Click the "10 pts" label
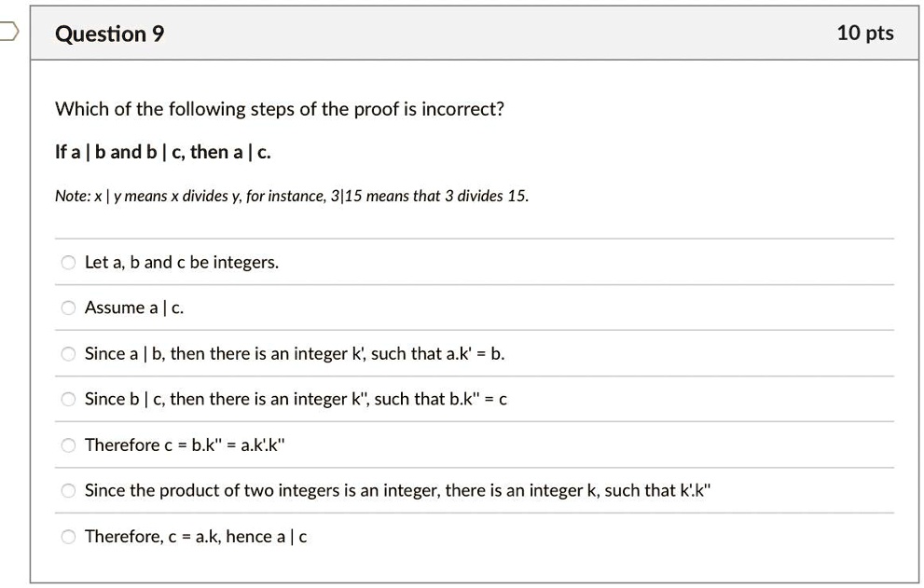Screen dimensions: 924x588 tap(864, 33)
